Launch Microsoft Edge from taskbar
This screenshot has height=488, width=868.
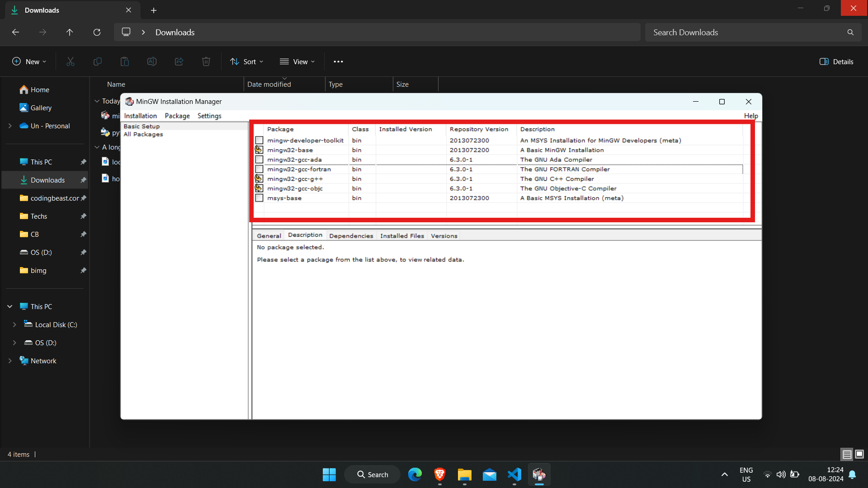[x=415, y=474]
